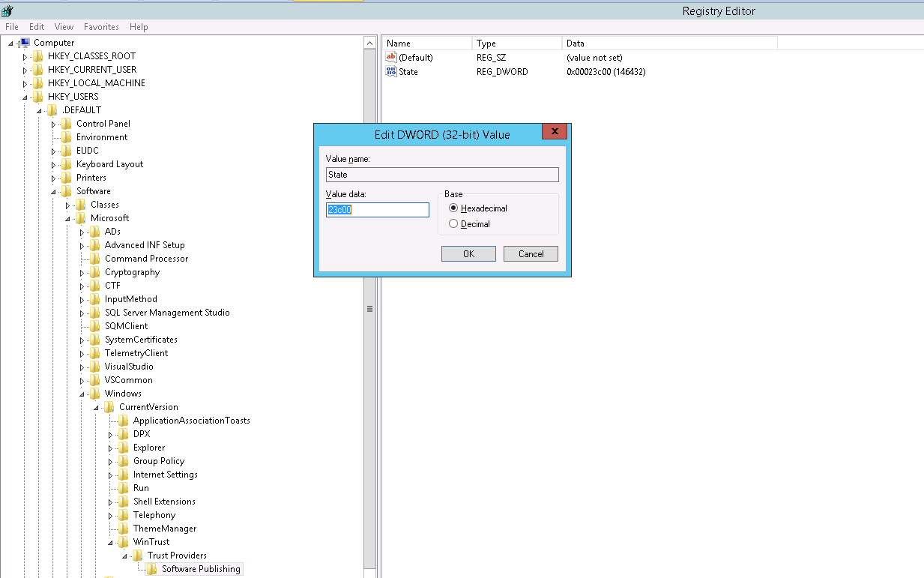This screenshot has width=924, height=578.
Task: Click the SQMClient folder icon
Action: (x=95, y=326)
